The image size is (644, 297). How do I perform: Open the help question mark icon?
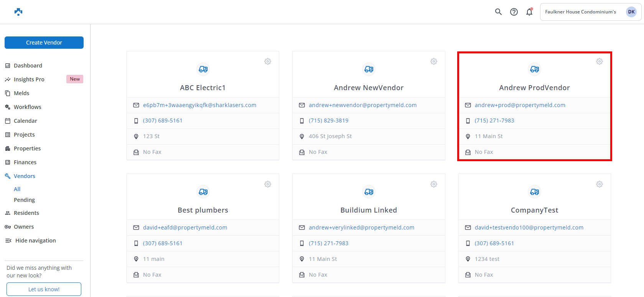coord(514,12)
